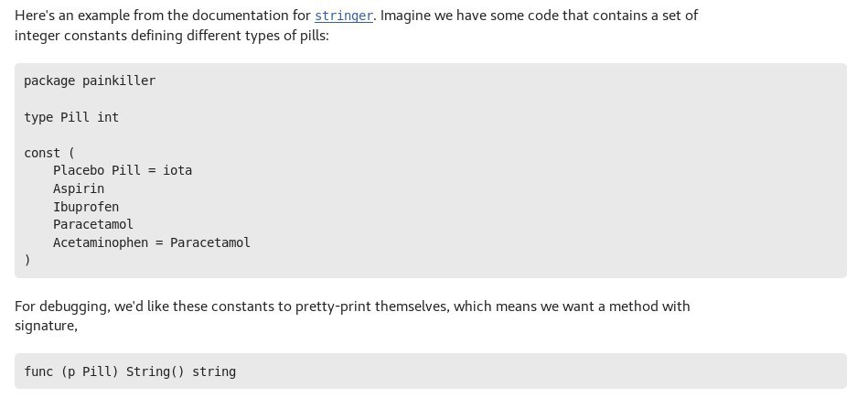Click the 'Acetaminophen = Paracetamol' line

pos(151,242)
